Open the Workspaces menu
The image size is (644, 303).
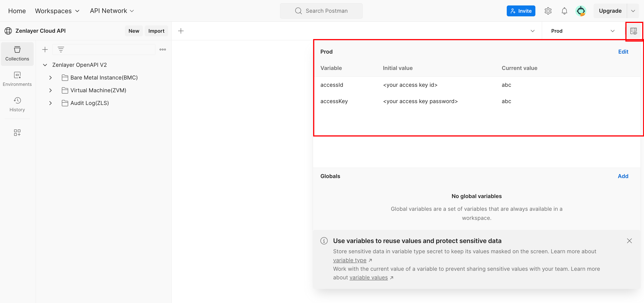point(57,11)
